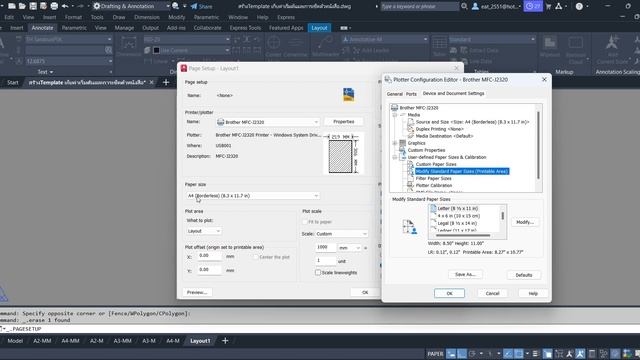The height and width of the screenshot is (360, 640).
Task: Click the Multileader icon in the ribbon
Action: [x=325, y=42]
